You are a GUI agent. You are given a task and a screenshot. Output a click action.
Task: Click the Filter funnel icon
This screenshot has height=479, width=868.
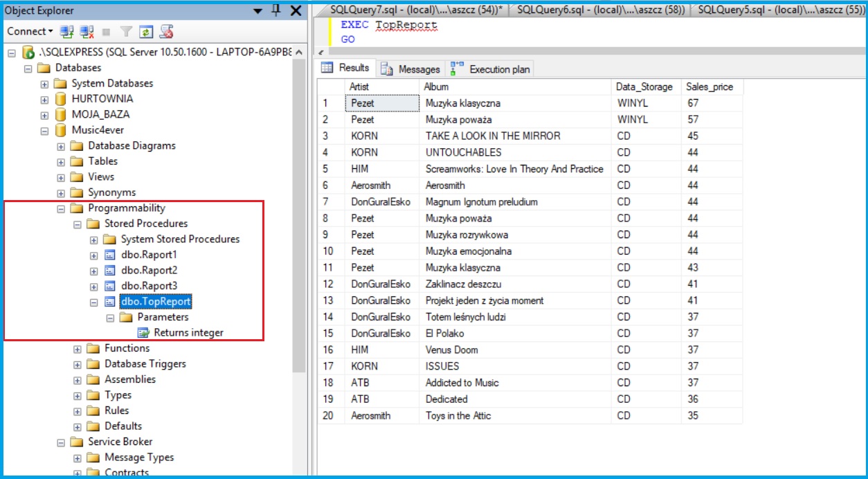127,31
